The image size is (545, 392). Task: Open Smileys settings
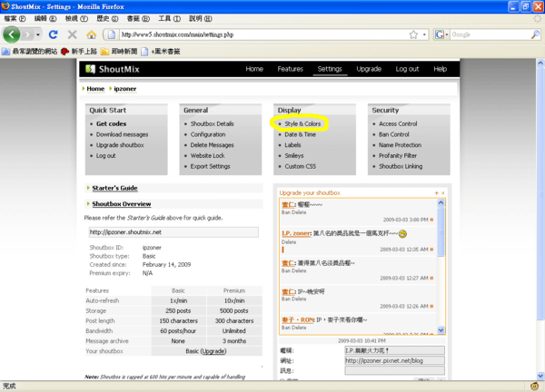click(x=294, y=155)
